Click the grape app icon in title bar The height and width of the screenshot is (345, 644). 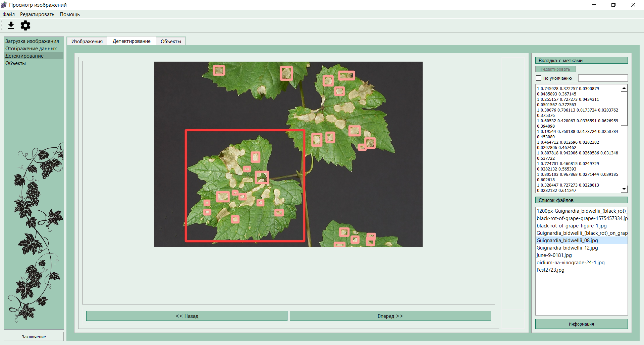4,5
